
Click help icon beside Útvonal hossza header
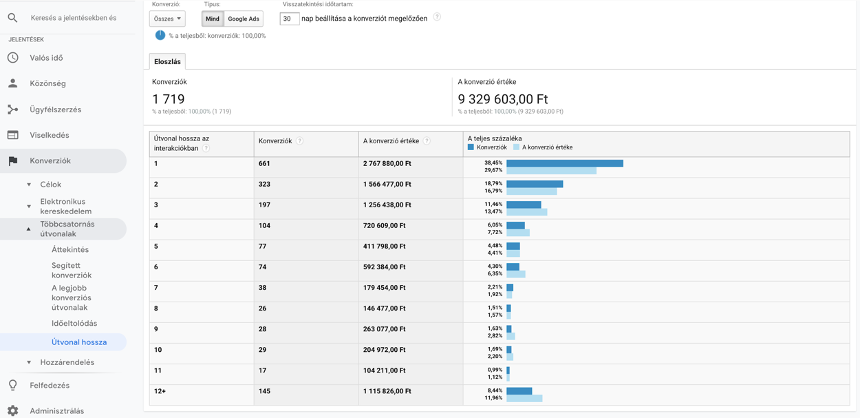coord(206,148)
